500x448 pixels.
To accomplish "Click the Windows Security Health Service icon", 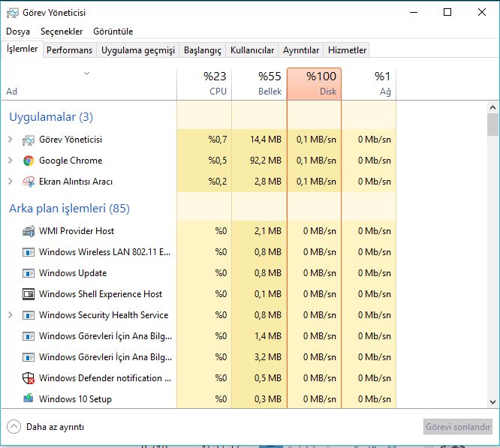I will point(29,315).
